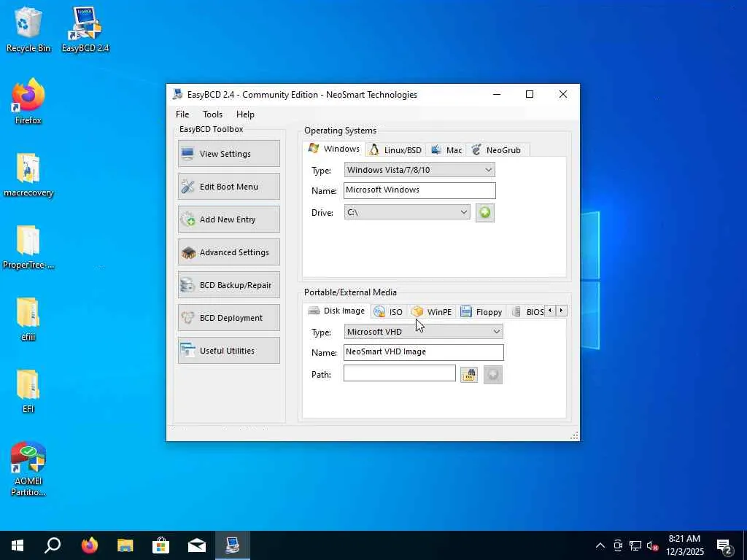Screen dimensions: 747x560
Task: Select the efiii folder icon
Action: click(28, 319)
